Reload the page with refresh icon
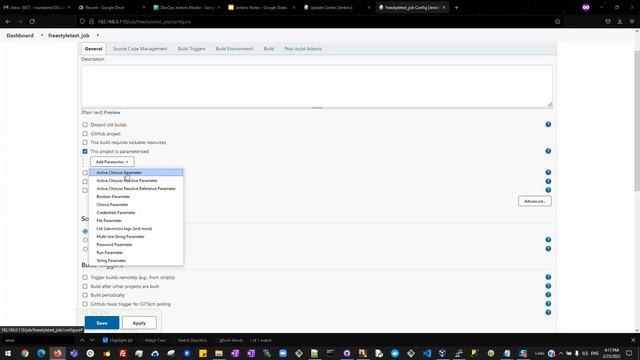This screenshot has width=640, height=360. 32,22
